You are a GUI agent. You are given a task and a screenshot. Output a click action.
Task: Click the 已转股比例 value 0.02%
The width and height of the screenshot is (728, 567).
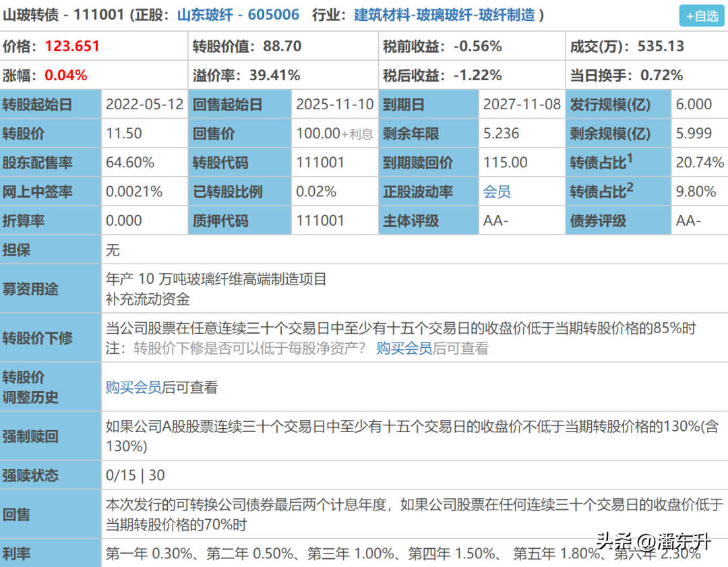tap(316, 191)
